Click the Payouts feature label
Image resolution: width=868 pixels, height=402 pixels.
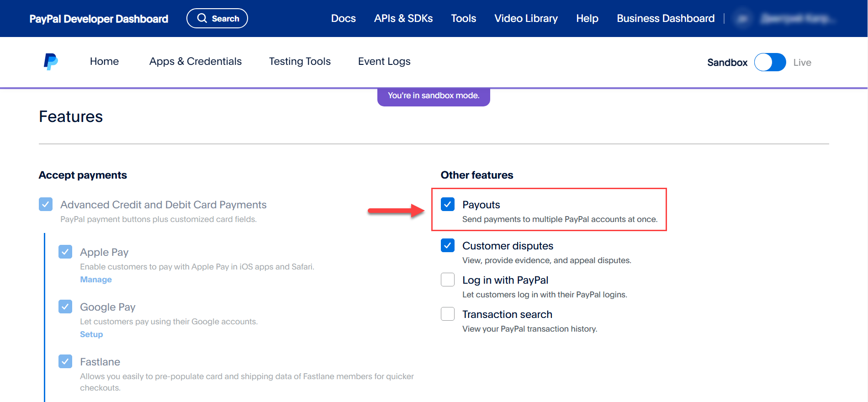pyautogui.click(x=481, y=205)
